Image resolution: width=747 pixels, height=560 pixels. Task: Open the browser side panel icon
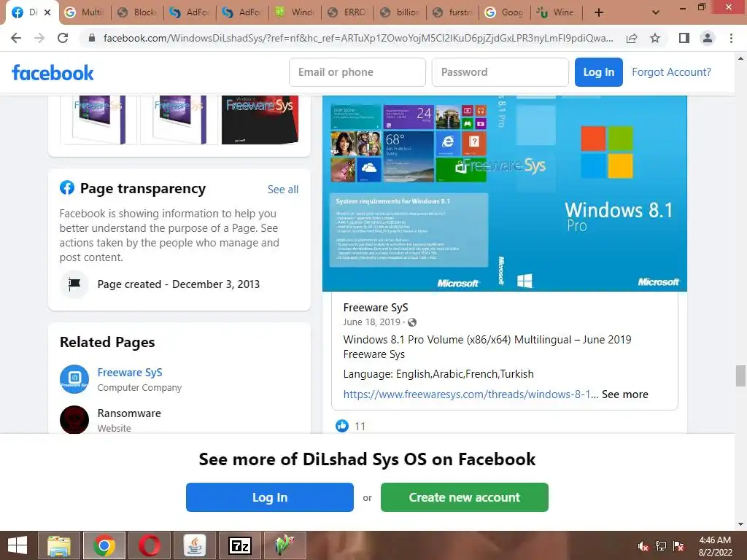[x=684, y=38]
